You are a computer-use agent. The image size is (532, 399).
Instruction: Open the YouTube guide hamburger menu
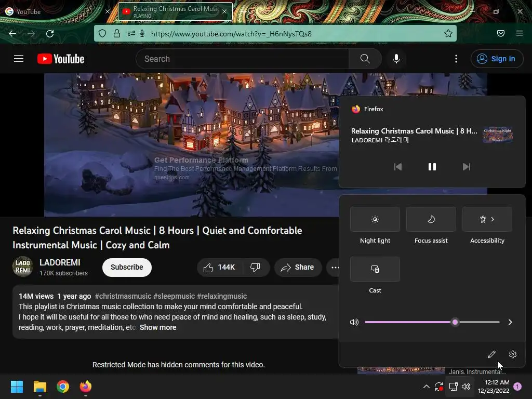pyautogui.click(x=19, y=59)
